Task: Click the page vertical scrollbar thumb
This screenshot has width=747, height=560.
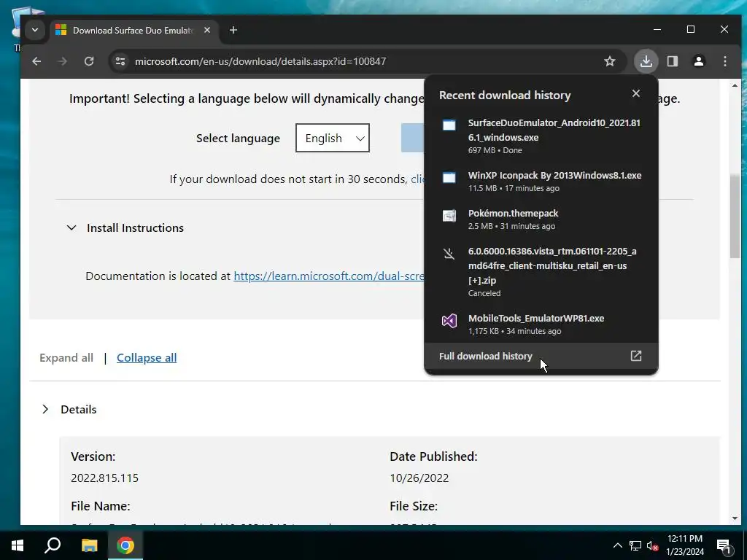Action: tap(734, 217)
